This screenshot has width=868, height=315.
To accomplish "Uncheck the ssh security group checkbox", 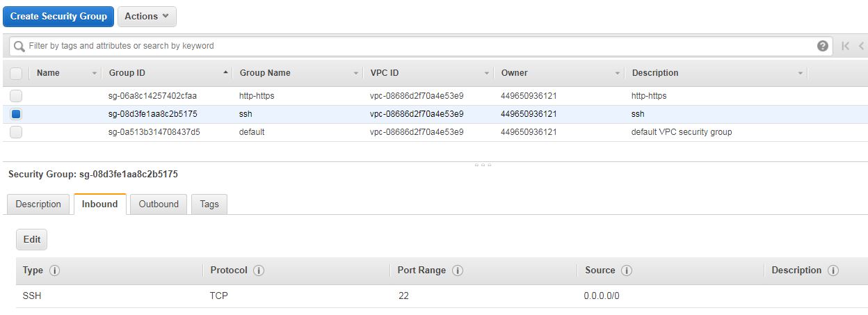I will [x=16, y=114].
